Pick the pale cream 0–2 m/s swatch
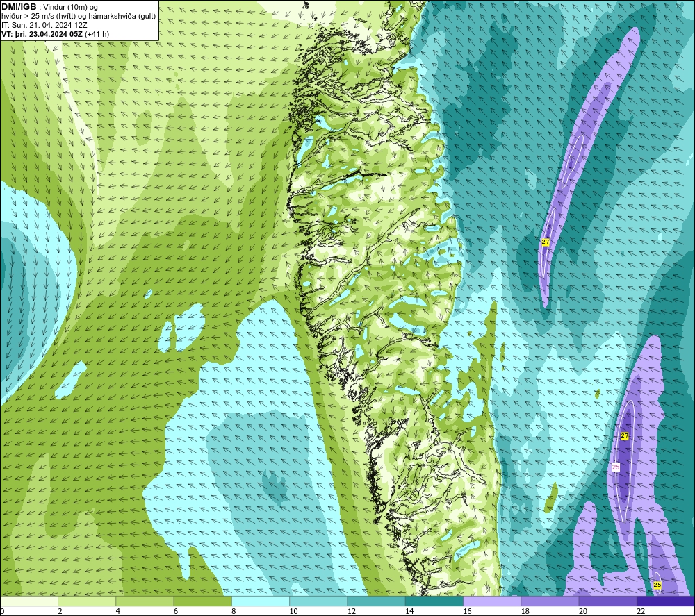This screenshot has width=695, height=616. pyautogui.click(x=29, y=601)
